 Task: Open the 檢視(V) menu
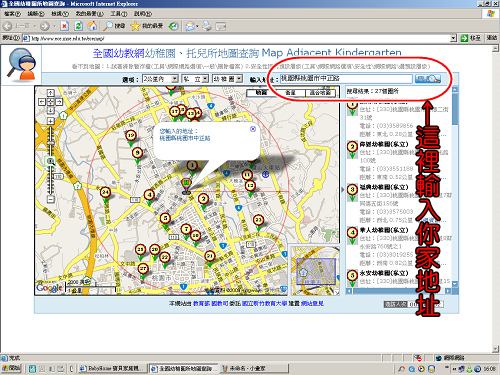(x=60, y=14)
